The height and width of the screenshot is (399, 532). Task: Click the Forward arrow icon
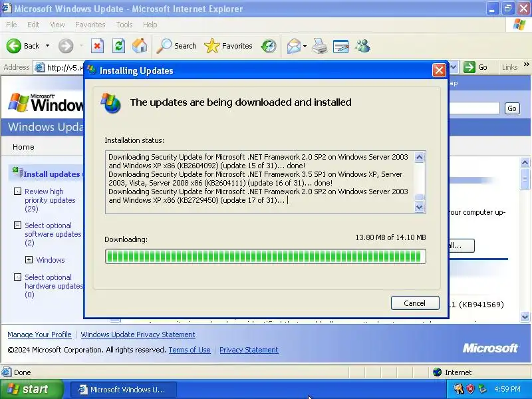(x=66, y=46)
